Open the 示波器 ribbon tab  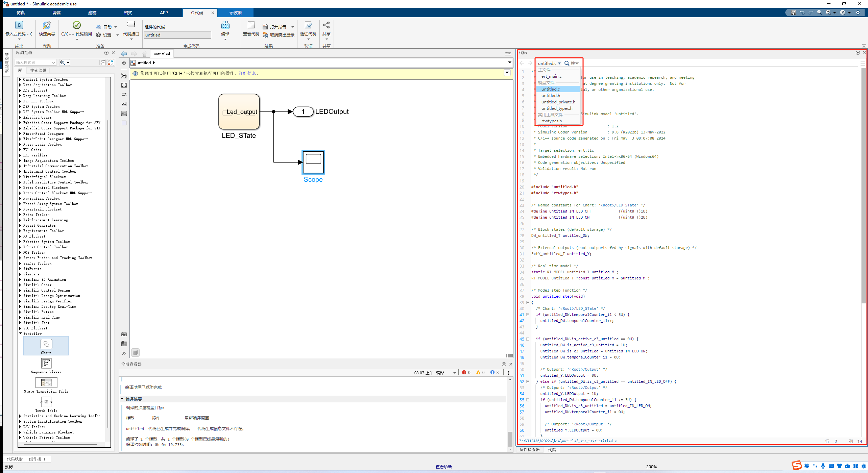[x=235, y=13]
